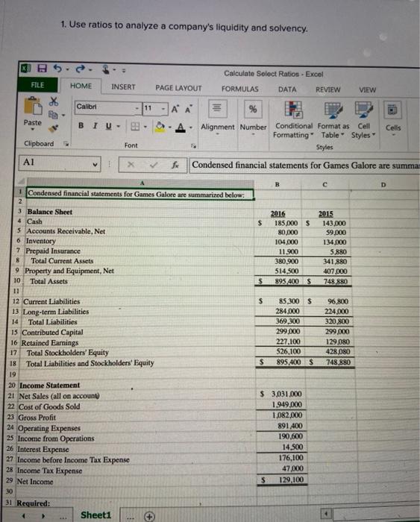The image size is (420, 522).
Task: Select row 12 Current Liabilities label
Action: click(51, 301)
